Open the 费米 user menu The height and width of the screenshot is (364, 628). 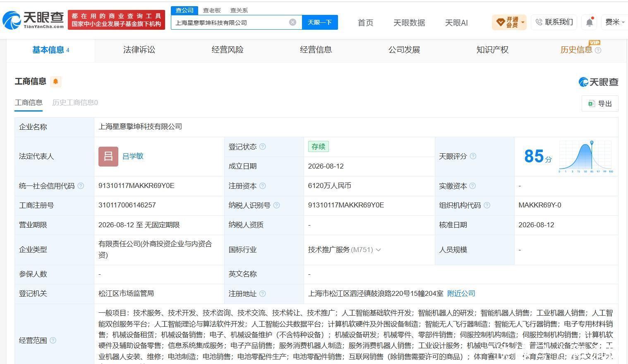click(615, 22)
